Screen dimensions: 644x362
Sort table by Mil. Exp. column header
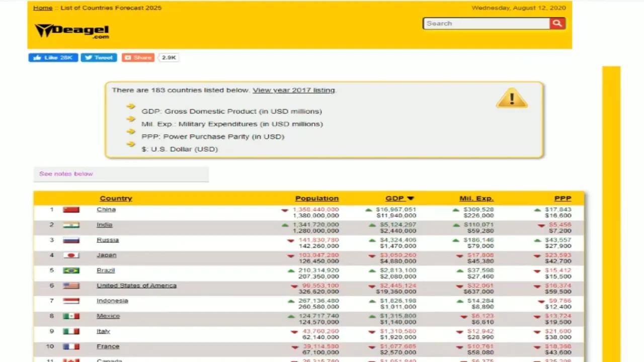[476, 199]
